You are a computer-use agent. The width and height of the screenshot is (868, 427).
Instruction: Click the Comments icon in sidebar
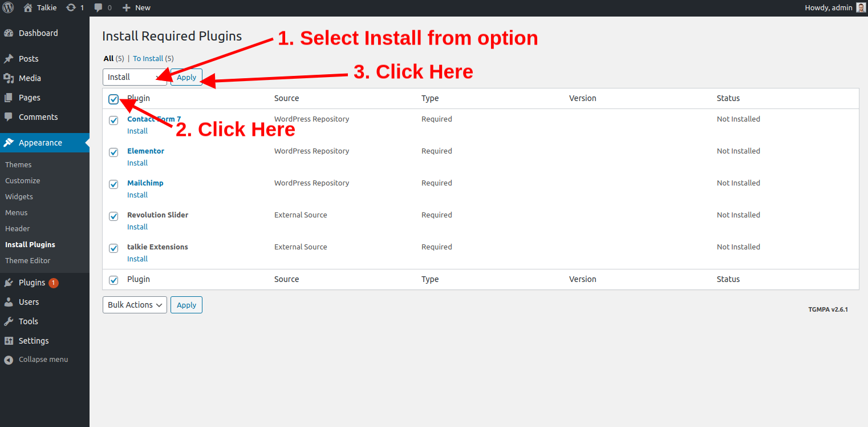tap(9, 117)
